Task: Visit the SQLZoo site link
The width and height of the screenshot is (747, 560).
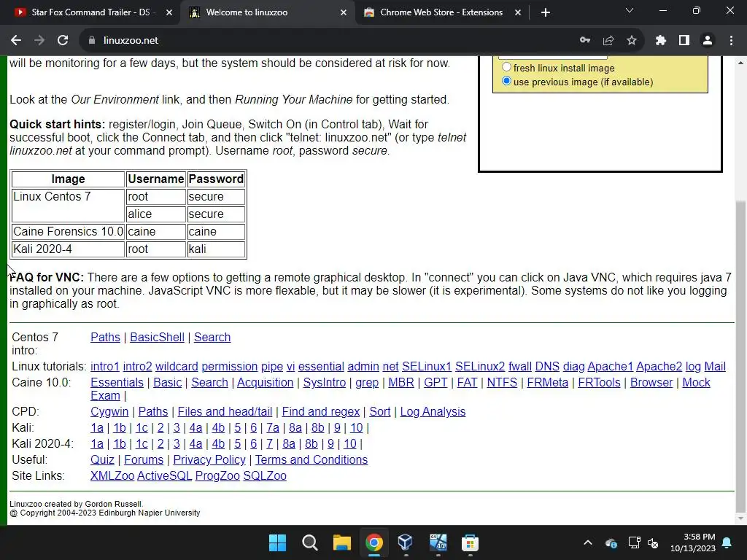Action: 265,475
